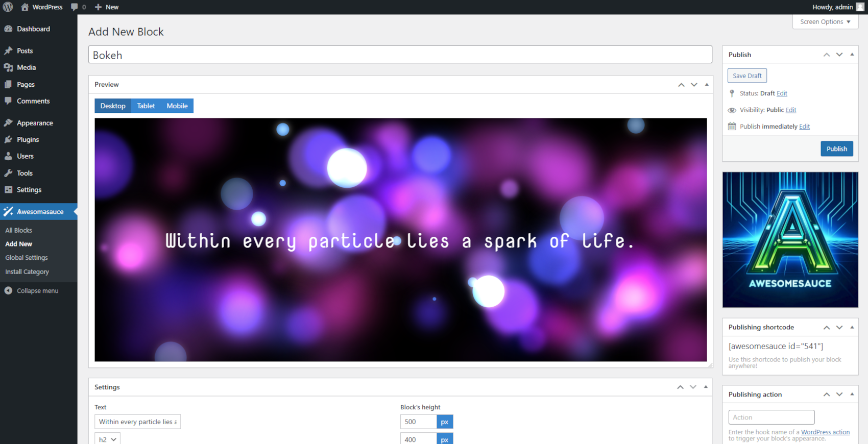
Task: Click the Dashboard gauge icon
Action: (x=8, y=29)
